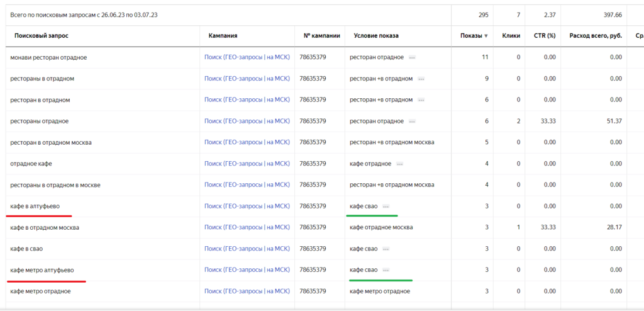
Task: Open campaign link in 'ресторан в отрадном москва' row
Action: (247, 142)
